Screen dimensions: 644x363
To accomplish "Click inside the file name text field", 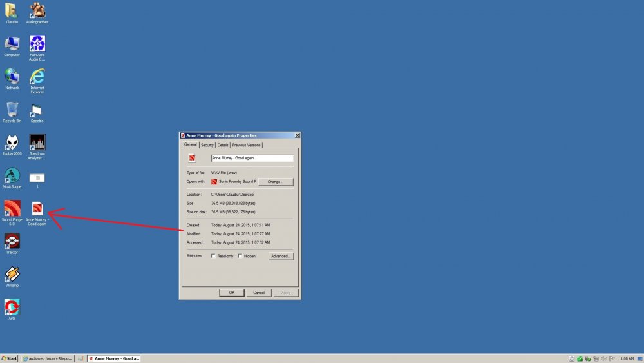I will (x=252, y=158).
